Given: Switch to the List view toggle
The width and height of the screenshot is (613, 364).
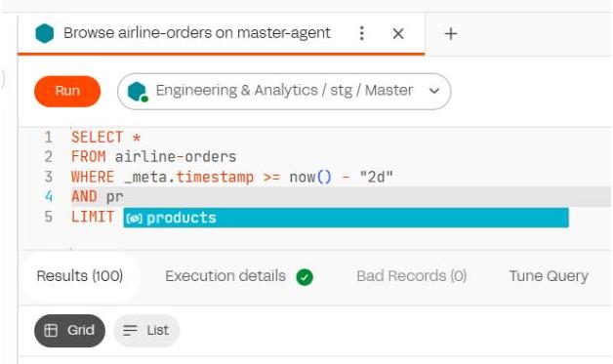Looking at the screenshot, I should 146,331.
